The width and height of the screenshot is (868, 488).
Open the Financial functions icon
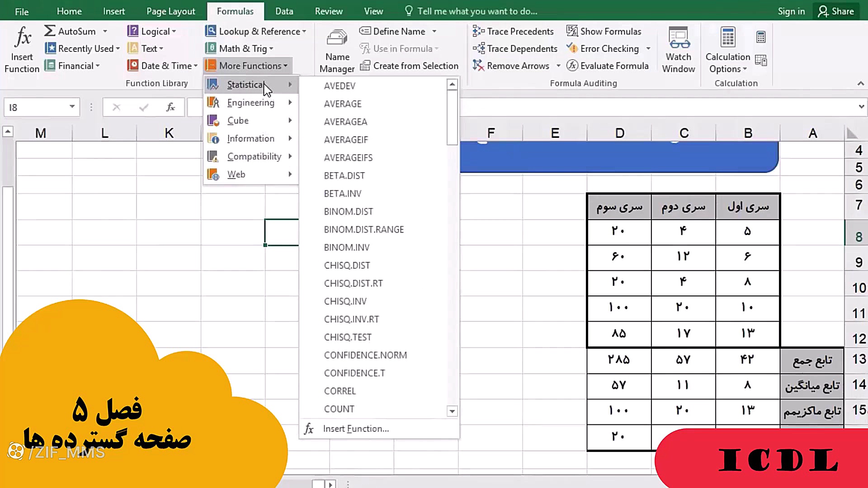point(50,66)
